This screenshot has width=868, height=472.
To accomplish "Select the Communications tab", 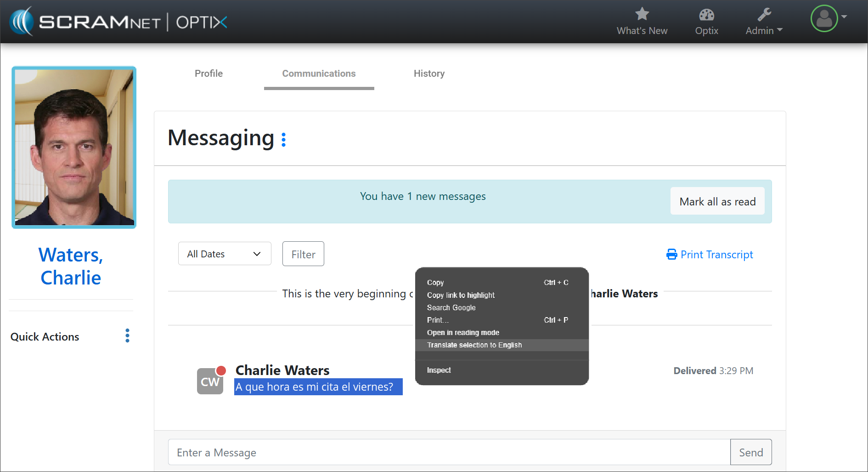I will click(x=319, y=74).
